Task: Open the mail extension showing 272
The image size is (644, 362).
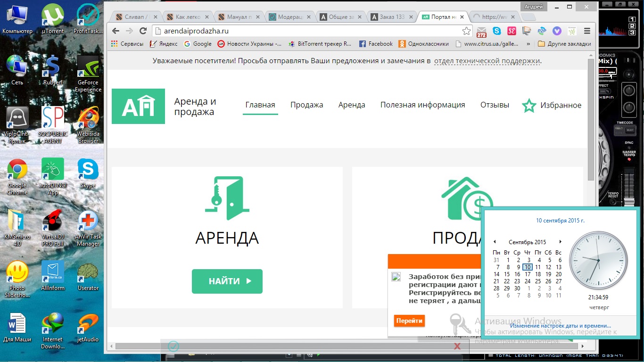Action: click(482, 32)
